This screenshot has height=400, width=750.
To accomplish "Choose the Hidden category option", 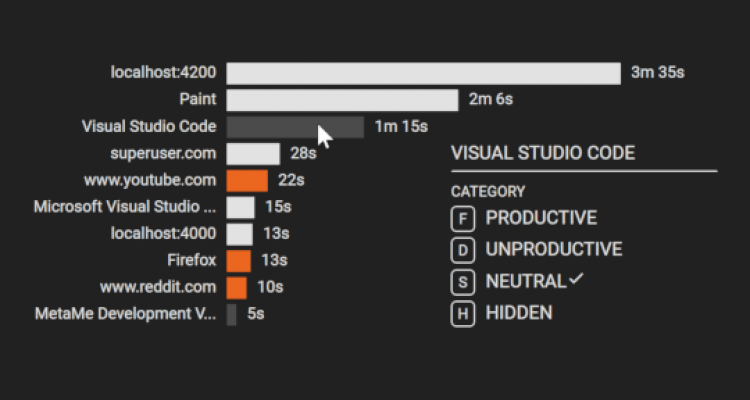I will point(518,314).
